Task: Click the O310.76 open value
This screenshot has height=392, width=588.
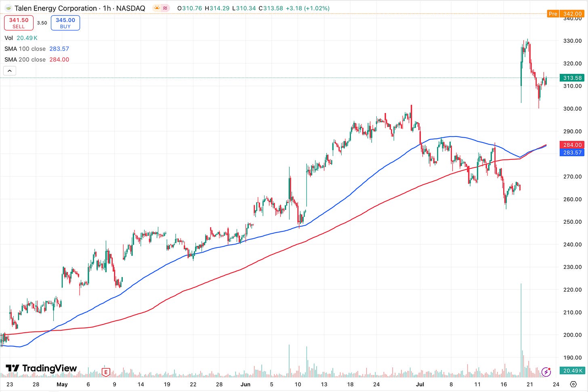Action: coord(190,8)
